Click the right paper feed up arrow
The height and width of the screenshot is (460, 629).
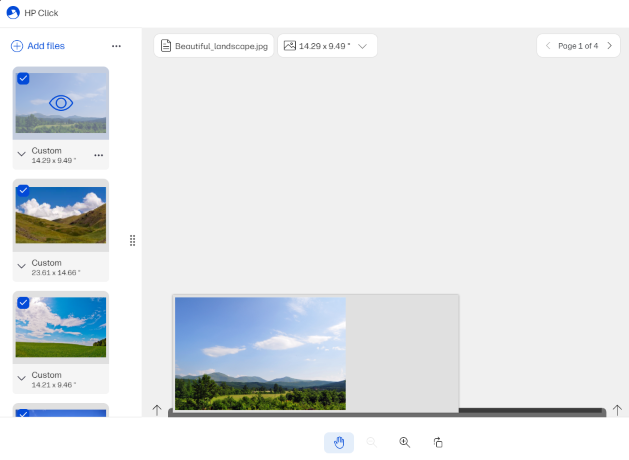pyautogui.click(x=617, y=410)
